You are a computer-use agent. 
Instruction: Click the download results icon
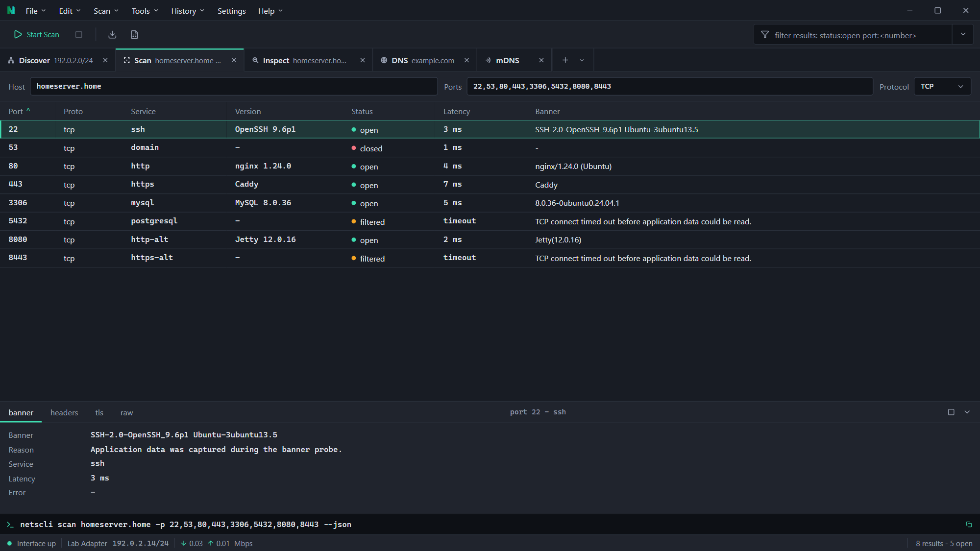click(x=112, y=34)
